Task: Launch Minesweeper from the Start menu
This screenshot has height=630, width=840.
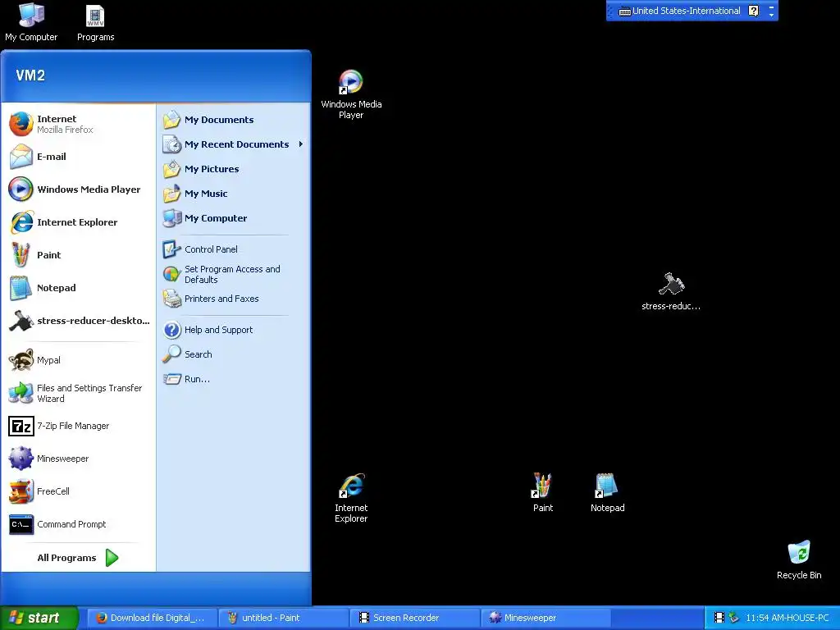Action: tap(78, 459)
